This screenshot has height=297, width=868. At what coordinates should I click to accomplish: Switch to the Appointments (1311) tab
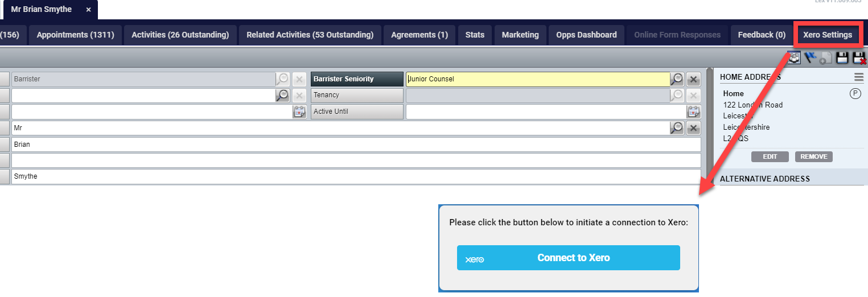click(x=75, y=35)
